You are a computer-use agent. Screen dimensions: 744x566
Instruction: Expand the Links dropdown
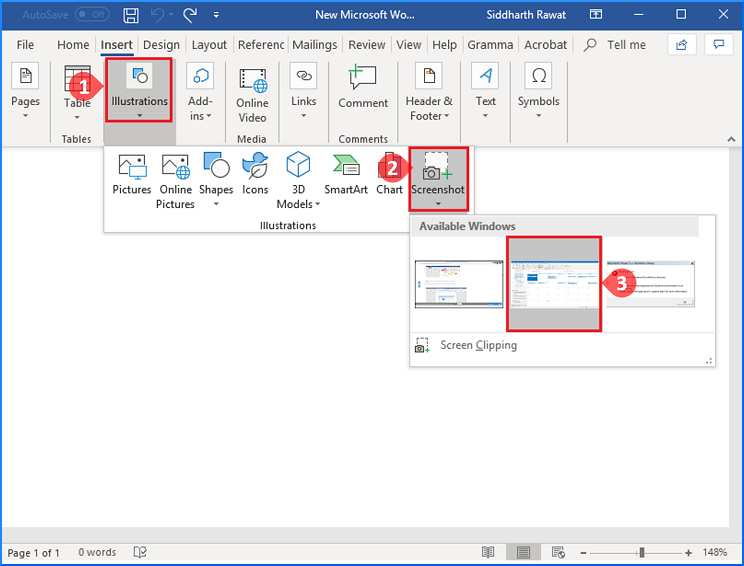coord(304,93)
